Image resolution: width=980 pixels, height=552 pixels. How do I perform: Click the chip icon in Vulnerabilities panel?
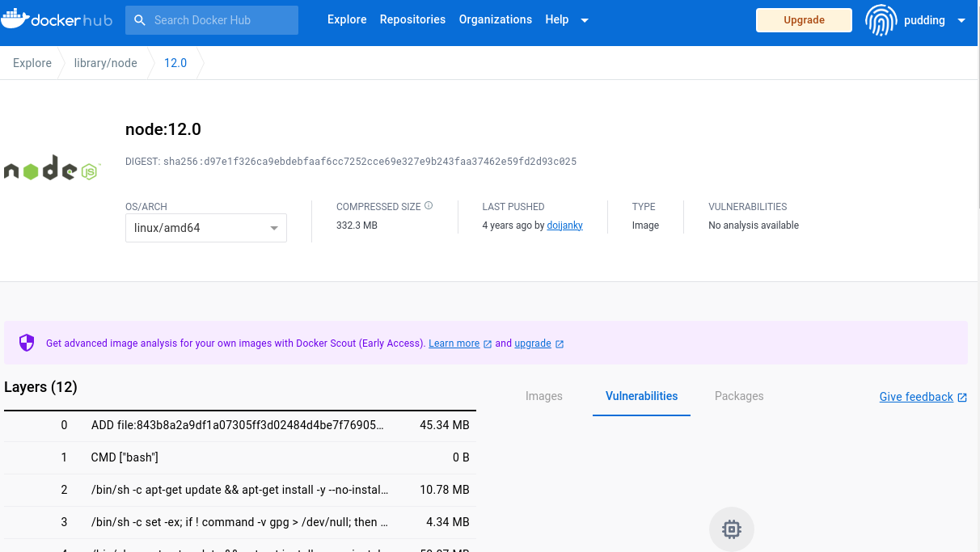732,529
